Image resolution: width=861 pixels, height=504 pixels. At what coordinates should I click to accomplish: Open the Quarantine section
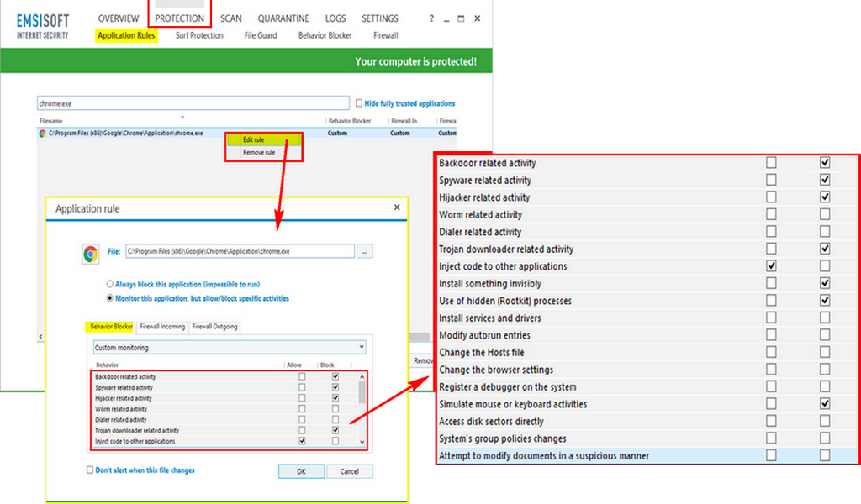click(x=283, y=18)
